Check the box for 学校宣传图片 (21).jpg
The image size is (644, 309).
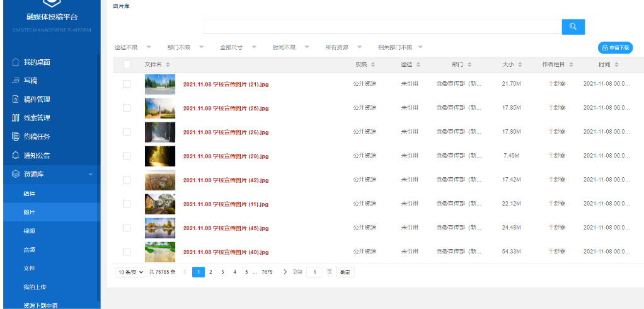(x=127, y=84)
